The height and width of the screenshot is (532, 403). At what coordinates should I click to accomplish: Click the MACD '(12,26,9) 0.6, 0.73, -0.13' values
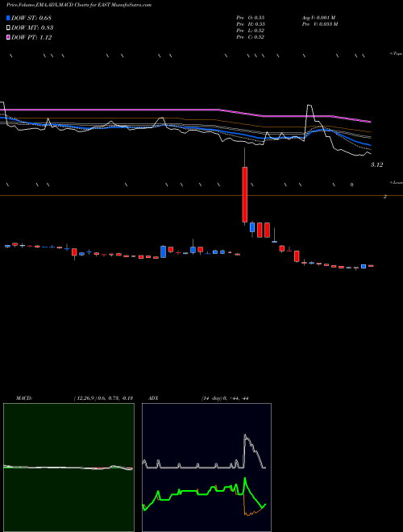[103, 398]
